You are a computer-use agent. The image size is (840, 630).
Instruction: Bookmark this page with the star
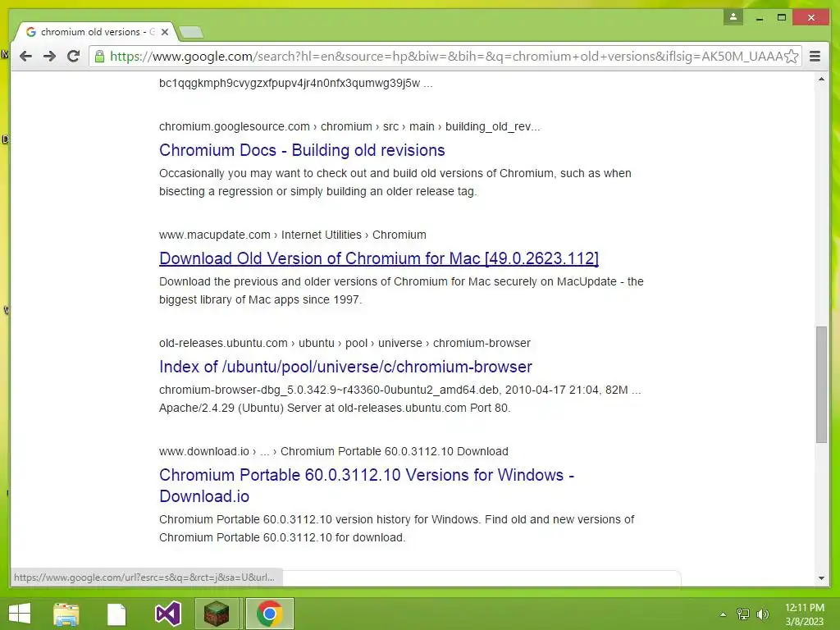tap(792, 57)
